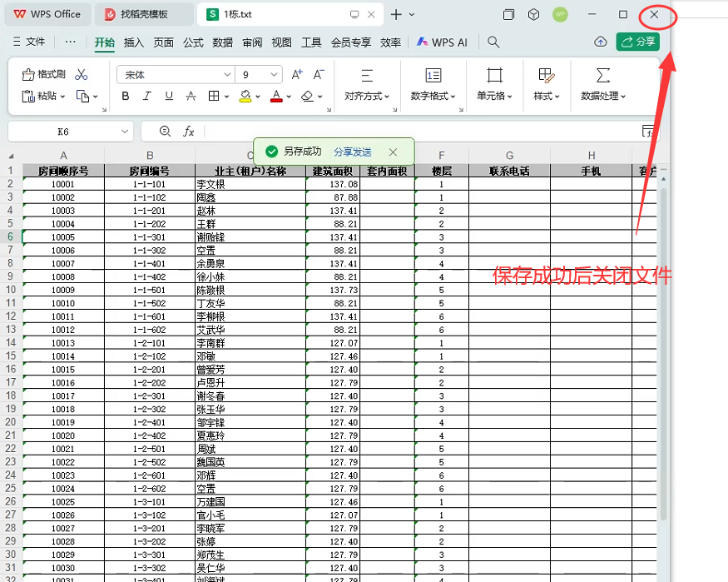The image size is (728, 582).
Task: Click the strikethrough text icon
Action: 191,97
